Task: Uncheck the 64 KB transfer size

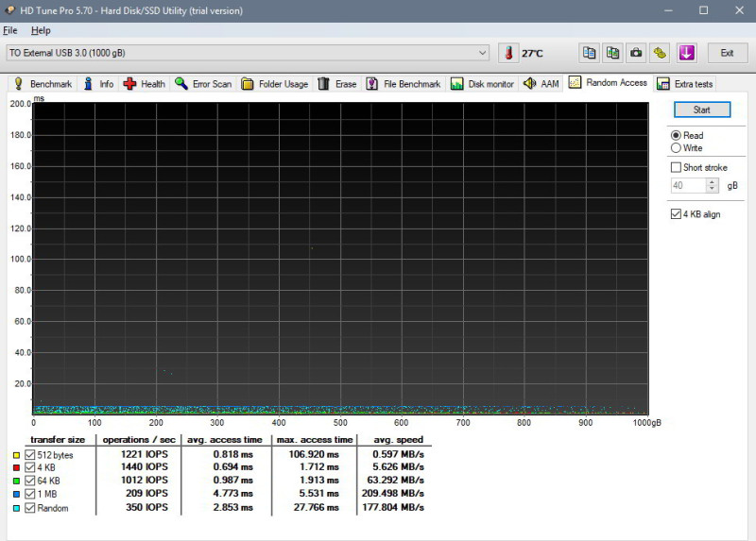Action: click(x=30, y=481)
